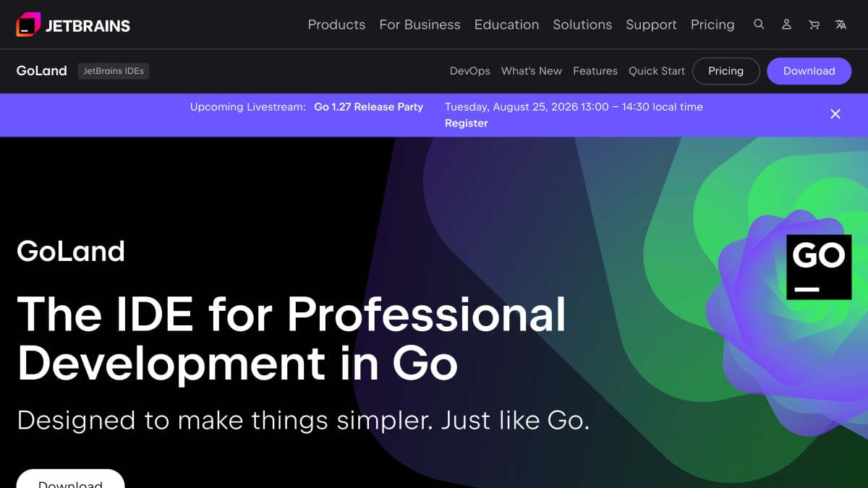
Task: Open the Solutions menu
Action: (x=582, y=25)
